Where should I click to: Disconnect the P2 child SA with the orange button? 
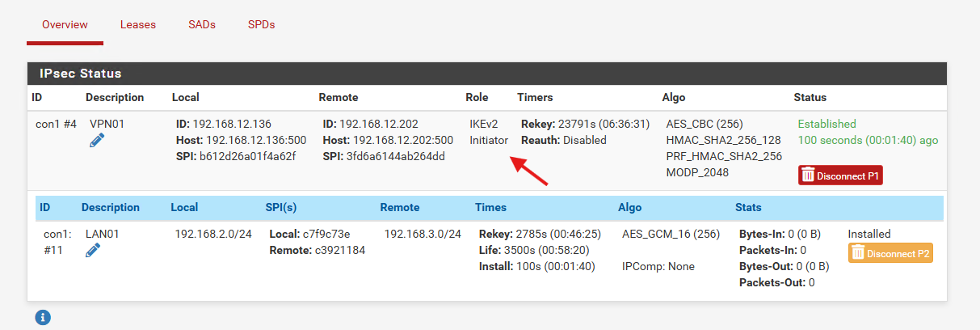point(890,253)
